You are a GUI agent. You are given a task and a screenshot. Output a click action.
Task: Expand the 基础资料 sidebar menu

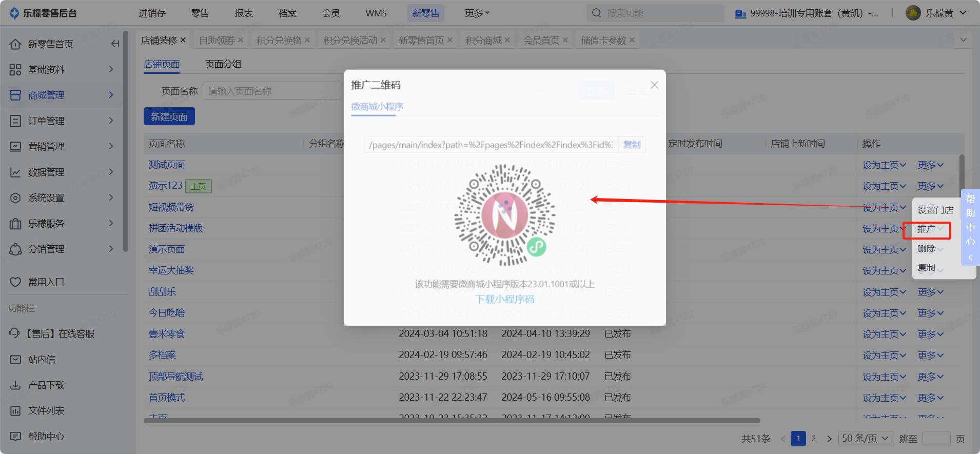(x=111, y=69)
